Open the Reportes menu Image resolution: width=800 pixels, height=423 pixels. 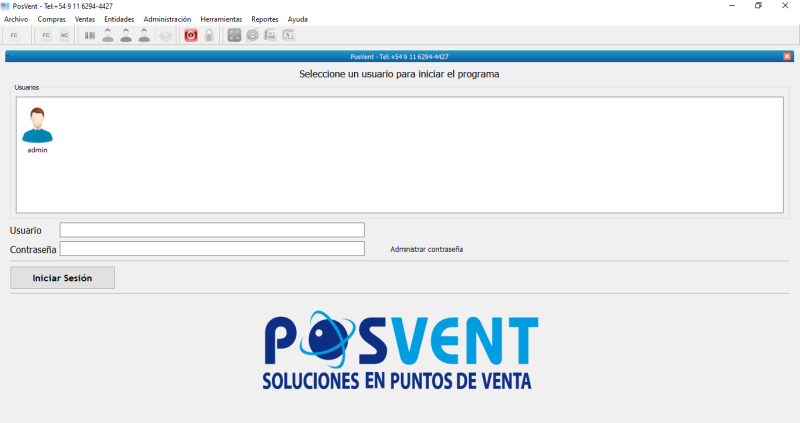tap(265, 19)
